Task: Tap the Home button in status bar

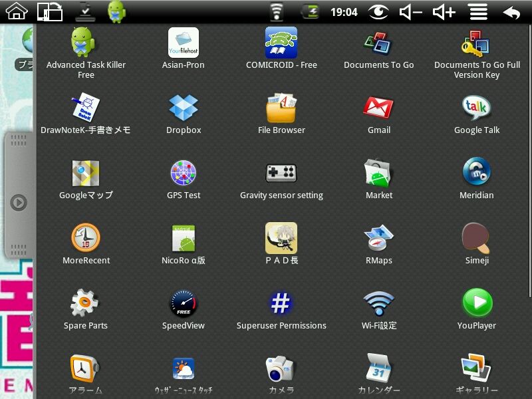Action: (17, 11)
